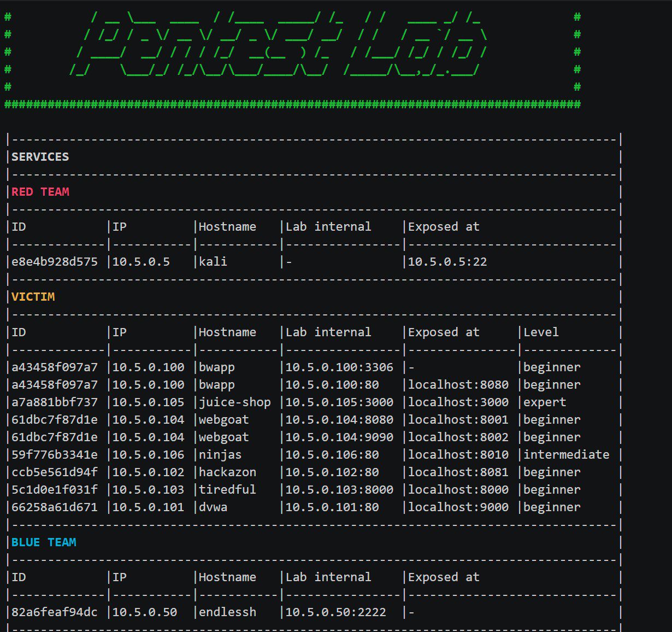Click webgoat hostname in the localhost:8002 row

pyautogui.click(x=224, y=437)
